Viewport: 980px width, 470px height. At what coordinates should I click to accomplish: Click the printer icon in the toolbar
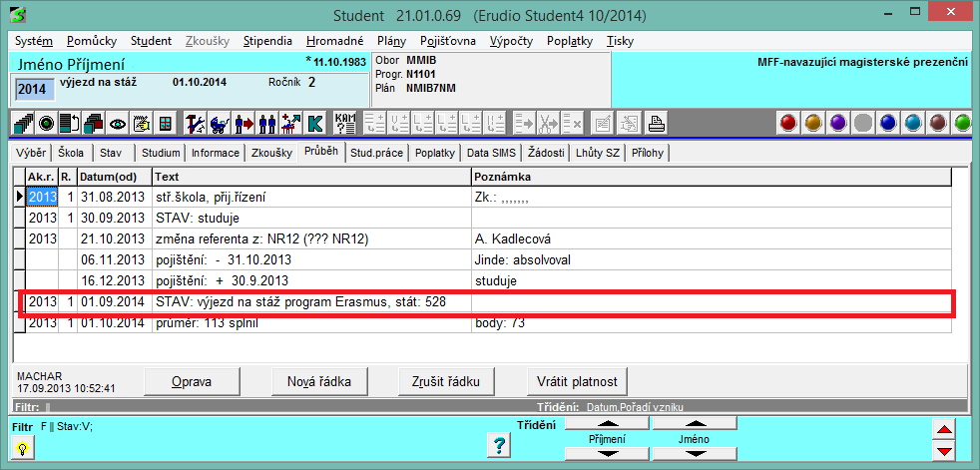coord(658,124)
